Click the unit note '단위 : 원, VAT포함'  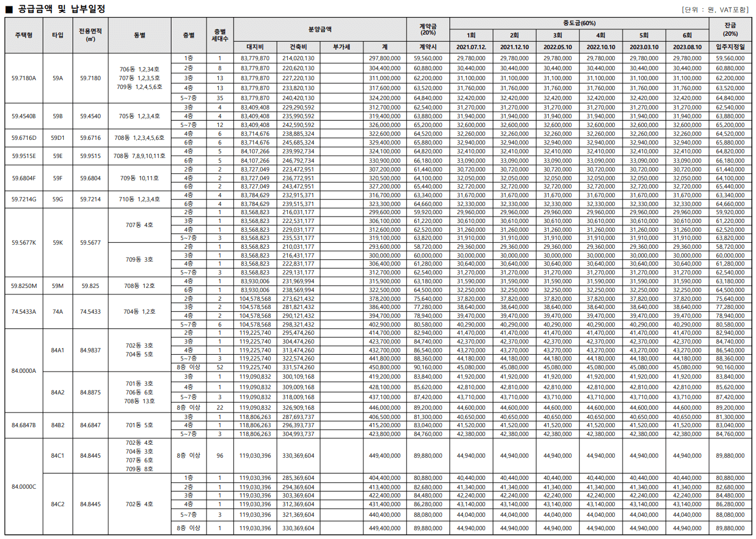click(x=714, y=9)
